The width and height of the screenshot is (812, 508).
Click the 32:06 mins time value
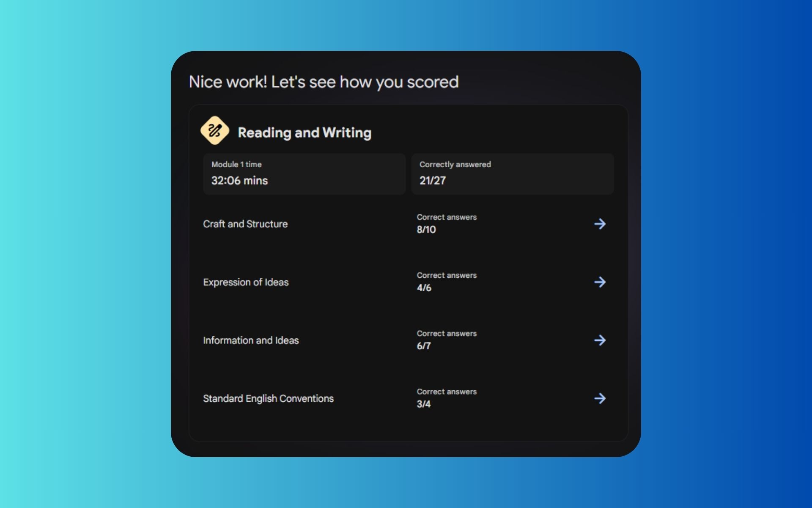(x=239, y=181)
